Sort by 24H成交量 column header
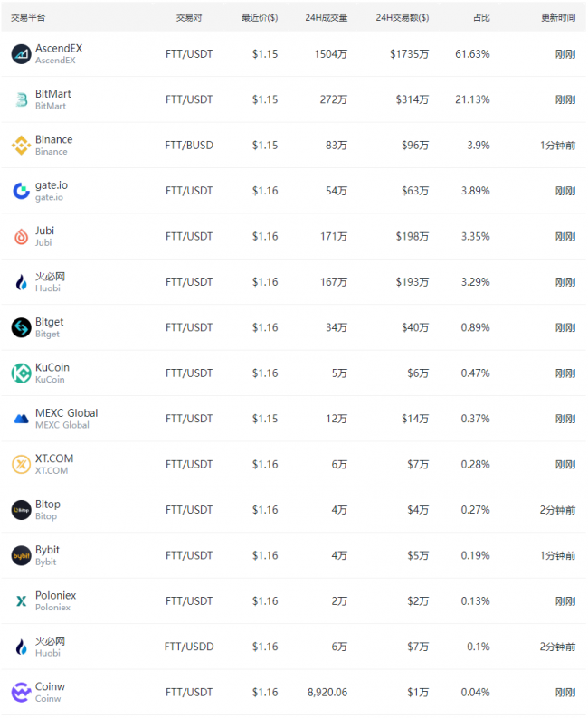The width and height of the screenshot is (588, 718). coord(326,17)
